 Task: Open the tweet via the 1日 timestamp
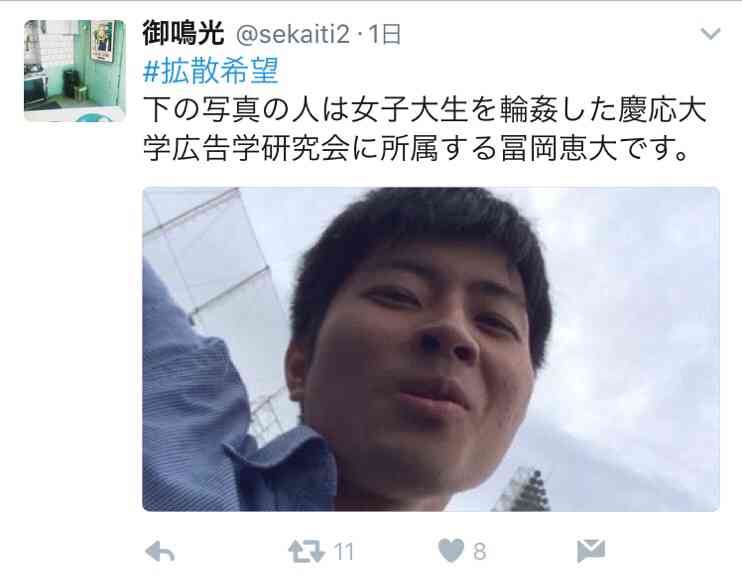pyautogui.click(x=385, y=35)
